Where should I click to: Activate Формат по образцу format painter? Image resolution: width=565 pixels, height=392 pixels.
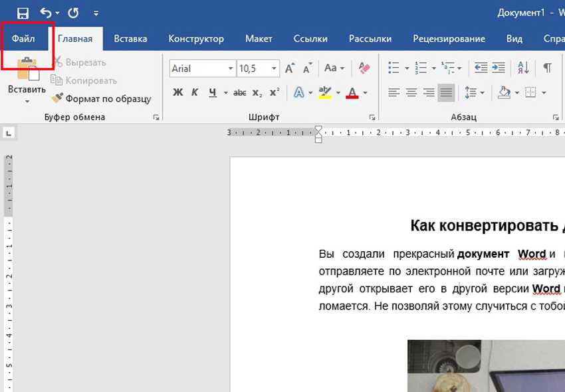click(x=101, y=98)
